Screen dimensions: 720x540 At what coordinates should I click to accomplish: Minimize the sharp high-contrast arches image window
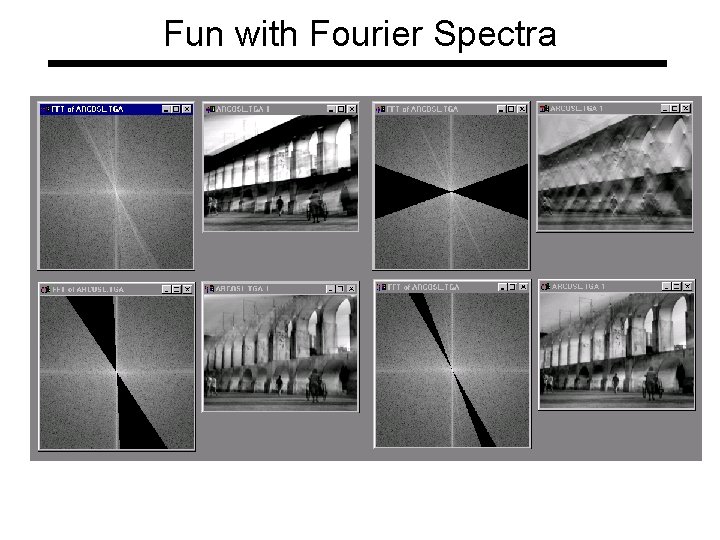pos(332,109)
